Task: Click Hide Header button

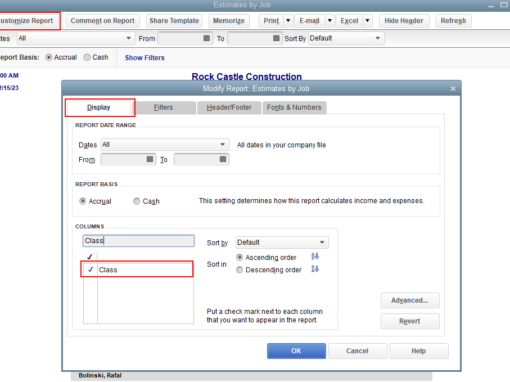Action: click(404, 21)
